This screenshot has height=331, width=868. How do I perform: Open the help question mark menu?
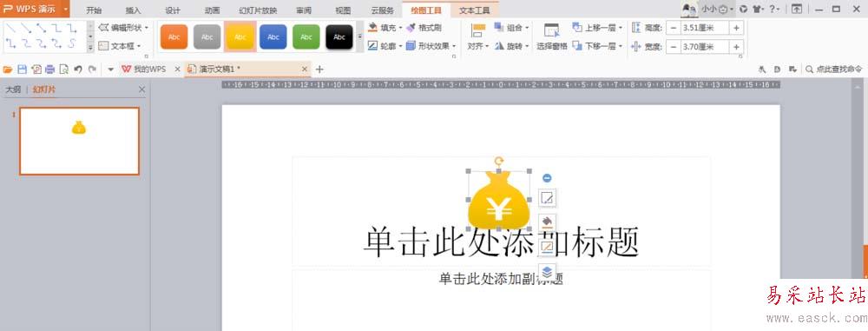(774, 9)
